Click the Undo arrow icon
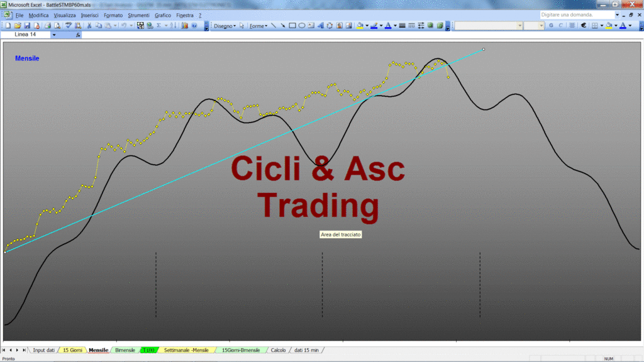 [124, 25]
